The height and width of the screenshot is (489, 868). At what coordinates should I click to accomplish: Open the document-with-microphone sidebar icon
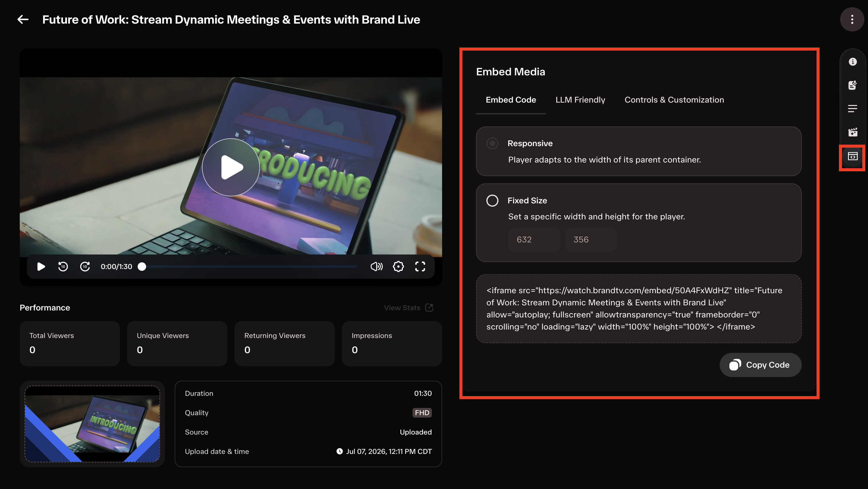point(853,85)
